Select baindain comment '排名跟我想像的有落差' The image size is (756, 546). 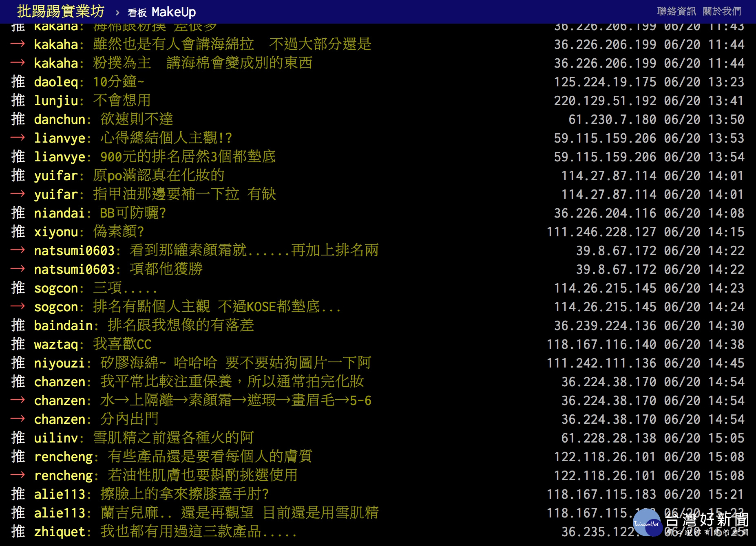181,326
